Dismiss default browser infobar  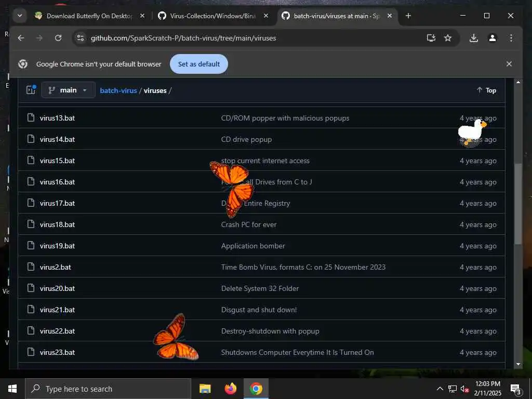509,64
